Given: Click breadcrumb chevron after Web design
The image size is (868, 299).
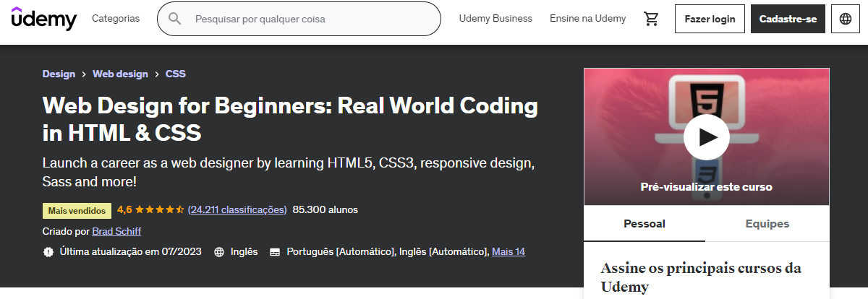Looking at the screenshot, I should (157, 74).
